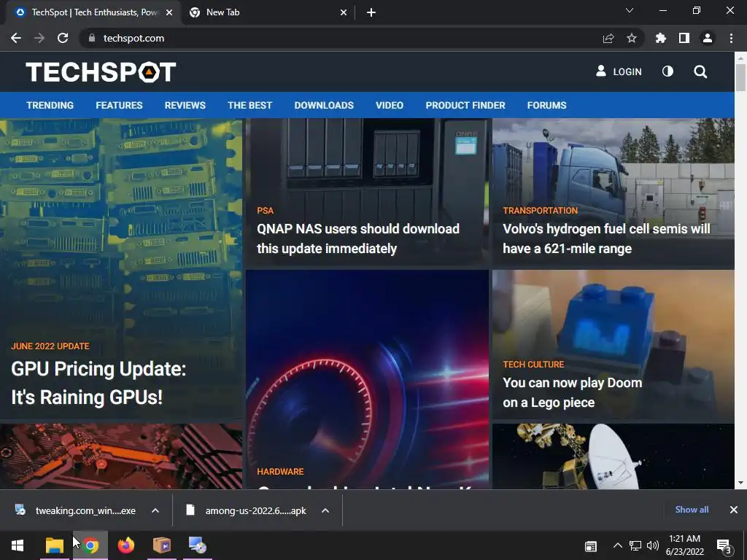This screenshot has height=560, width=747.
Task: Close the New Tab tab
Action: pos(344,12)
